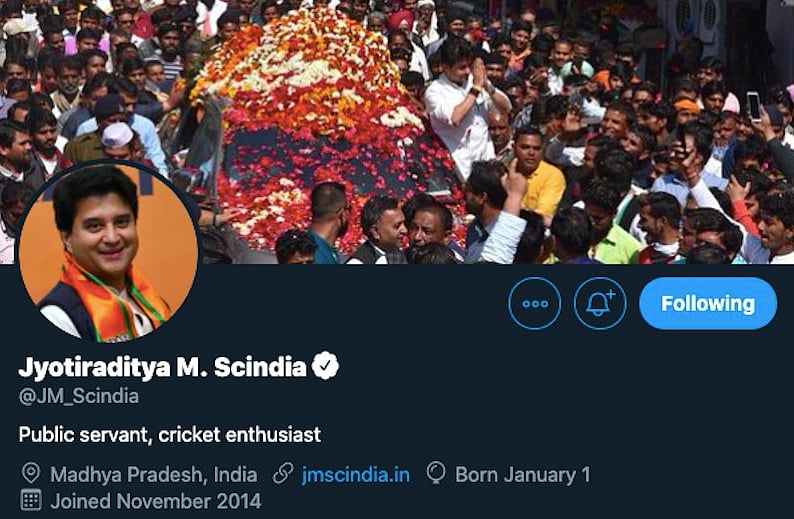Click the Joined November 2014 text

click(x=156, y=501)
